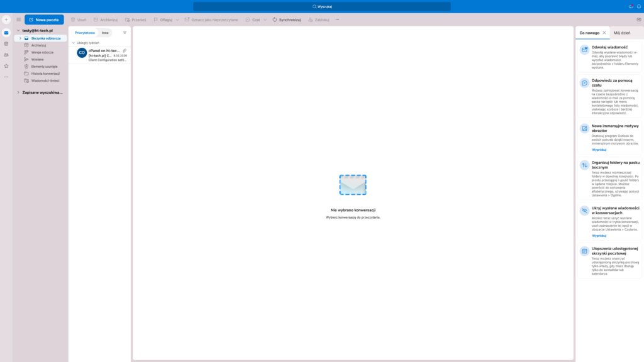Click the pane layout icon at toolbar right

639,19
